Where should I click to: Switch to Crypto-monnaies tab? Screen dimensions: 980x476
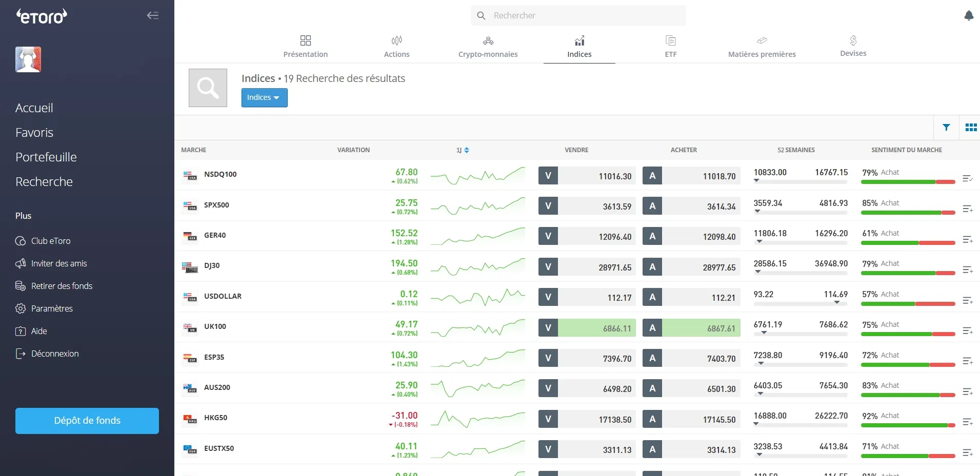pos(488,47)
